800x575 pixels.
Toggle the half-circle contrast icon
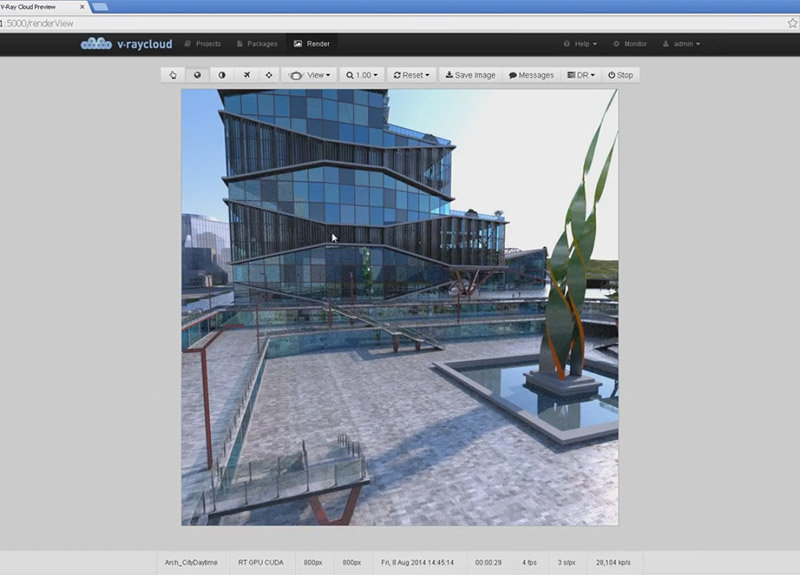221,75
